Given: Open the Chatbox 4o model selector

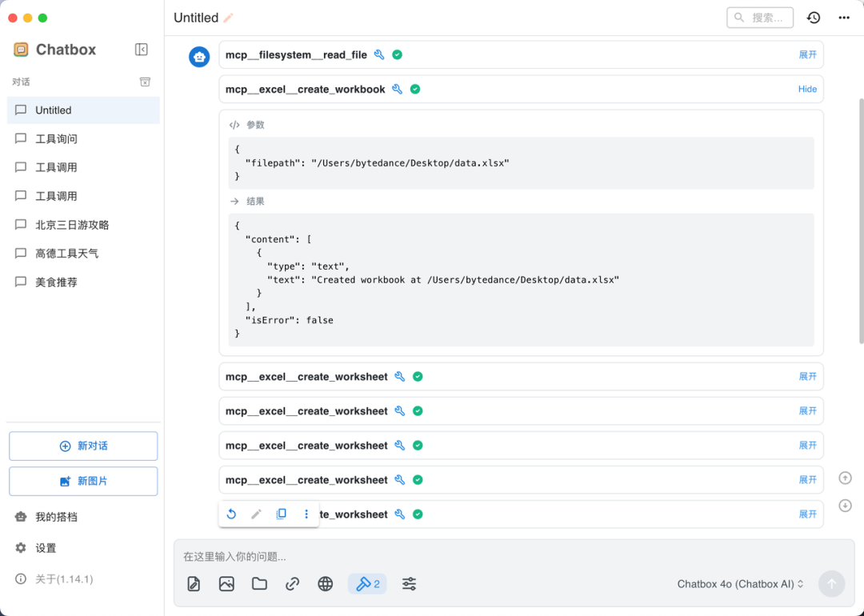Looking at the screenshot, I should (740, 584).
